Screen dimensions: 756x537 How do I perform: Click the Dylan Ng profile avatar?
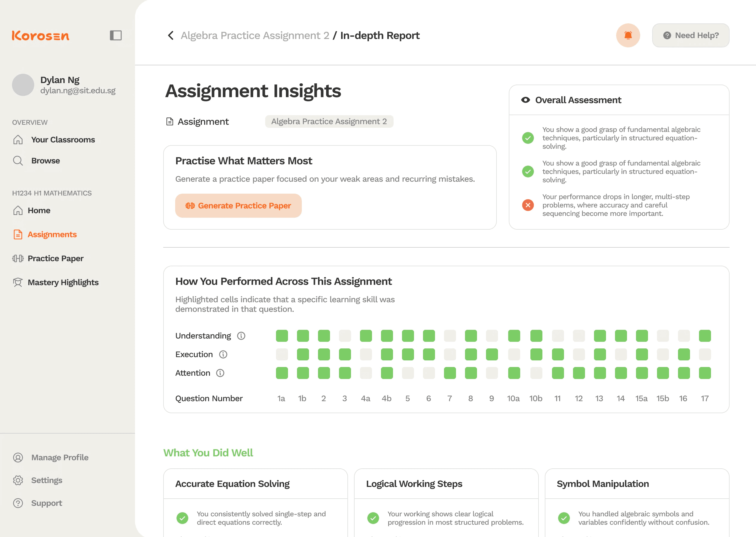point(23,85)
